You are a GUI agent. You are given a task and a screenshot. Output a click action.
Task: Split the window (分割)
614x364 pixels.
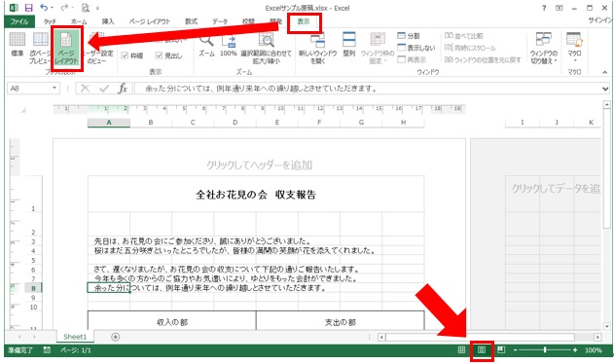click(x=409, y=36)
